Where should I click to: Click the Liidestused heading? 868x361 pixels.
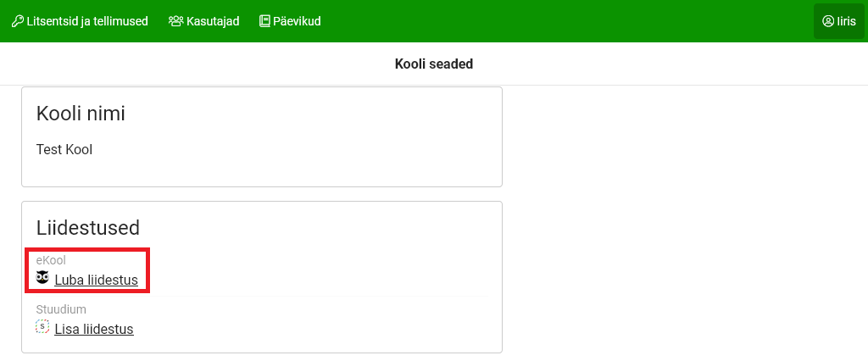click(88, 227)
